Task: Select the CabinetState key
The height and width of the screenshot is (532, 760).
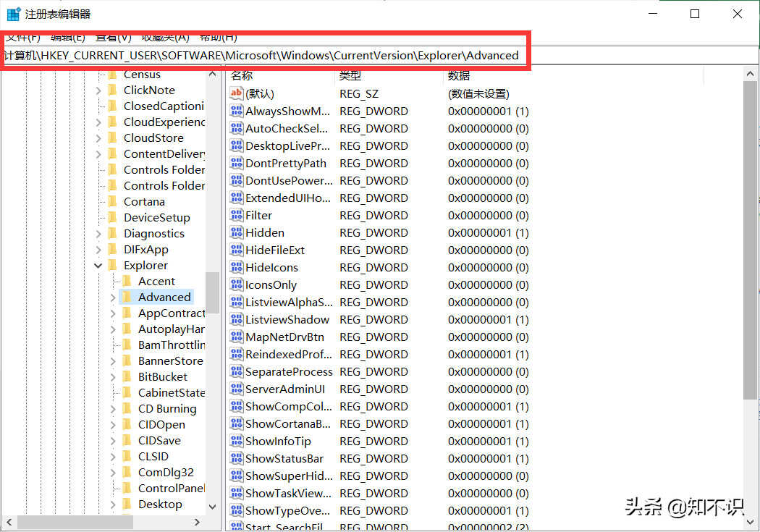Action: 172,392
